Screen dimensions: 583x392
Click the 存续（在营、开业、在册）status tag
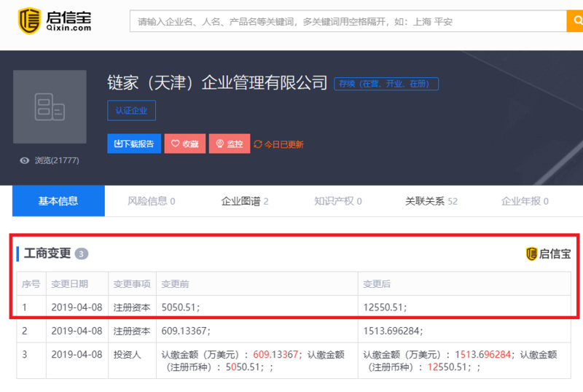click(x=386, y=84)
